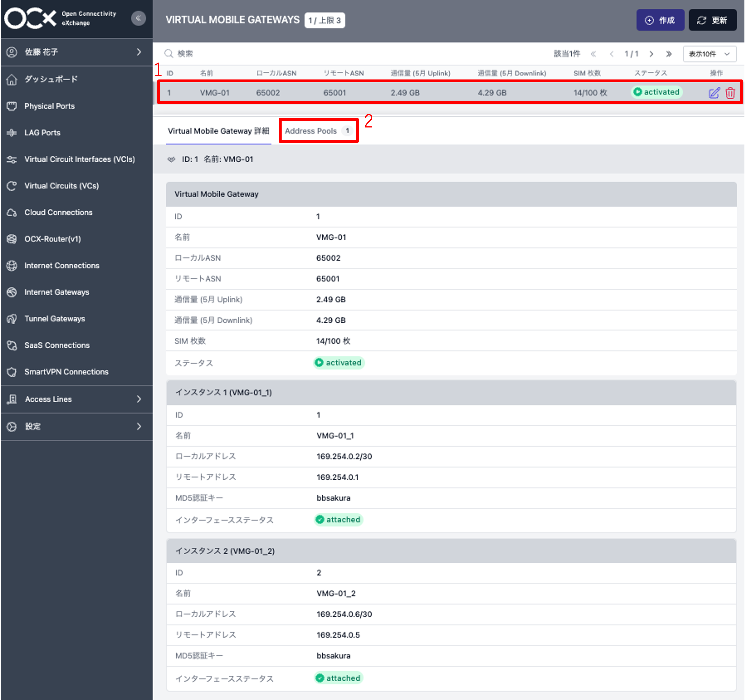Open Cloud Connections
This screenshot has width=745, height=700.
click(58, 212)
